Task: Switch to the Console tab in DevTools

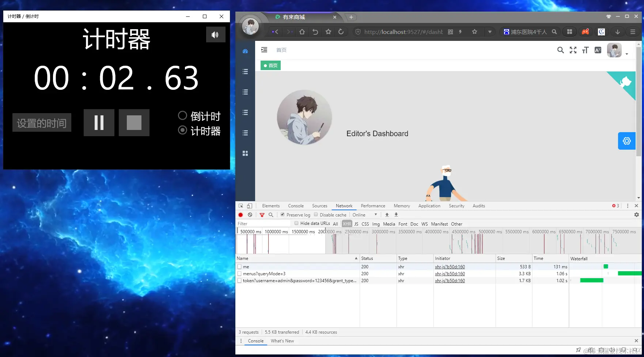Action: pos(296,206)
